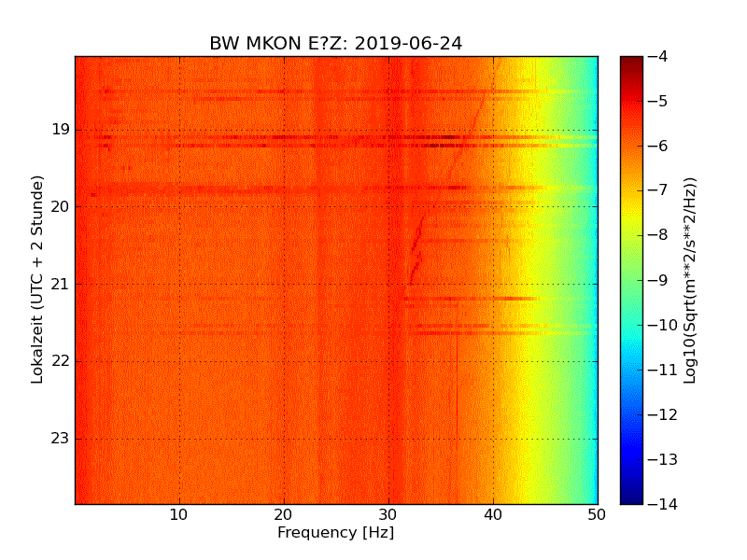The image size is (747, 560).
Task: Click the colorbar tick label "−13"
Action: point(663,459)
